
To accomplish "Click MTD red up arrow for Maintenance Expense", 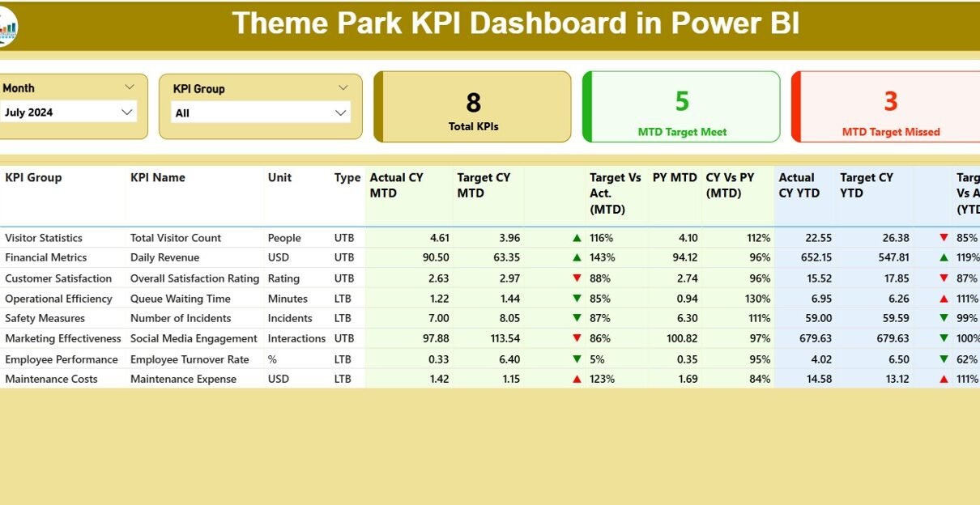I will coord(577,379).
